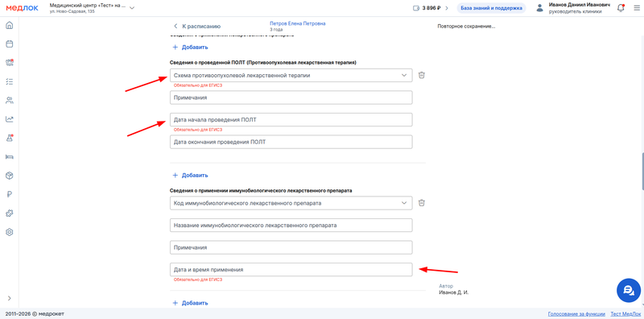
Task: Open the hospital bed icon in sidebar
Action: click(x=10, y=156)
